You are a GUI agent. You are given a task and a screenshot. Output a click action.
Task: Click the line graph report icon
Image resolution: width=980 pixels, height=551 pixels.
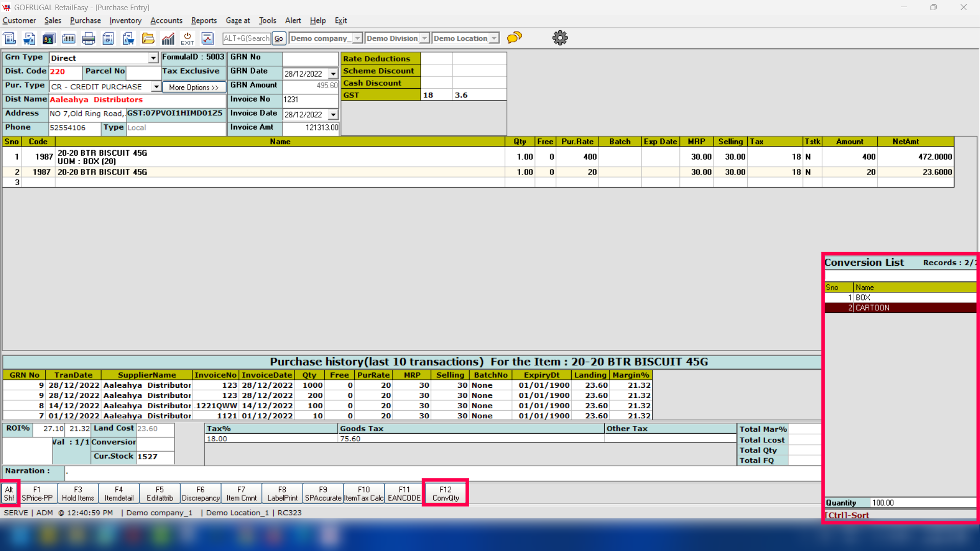(207, 38)
